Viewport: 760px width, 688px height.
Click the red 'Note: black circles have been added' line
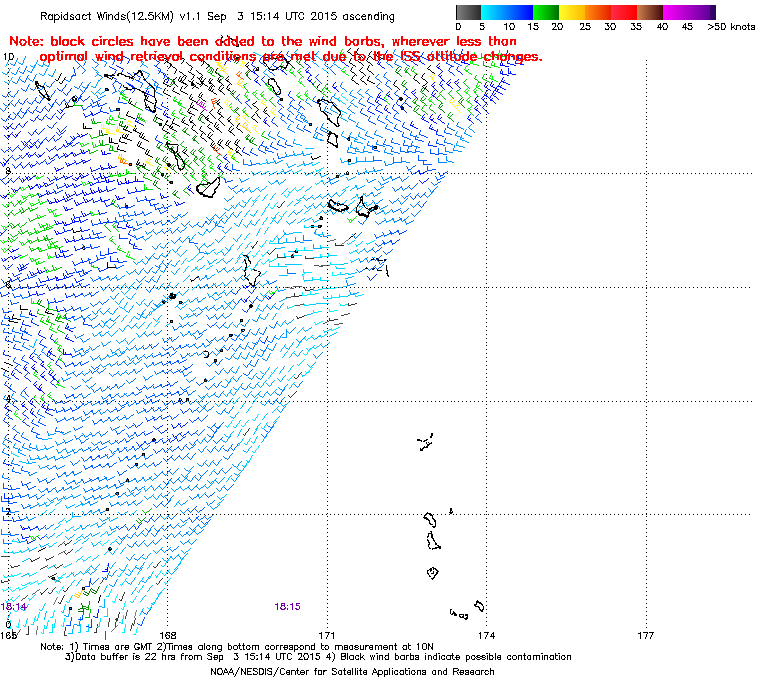click(263, 41)
